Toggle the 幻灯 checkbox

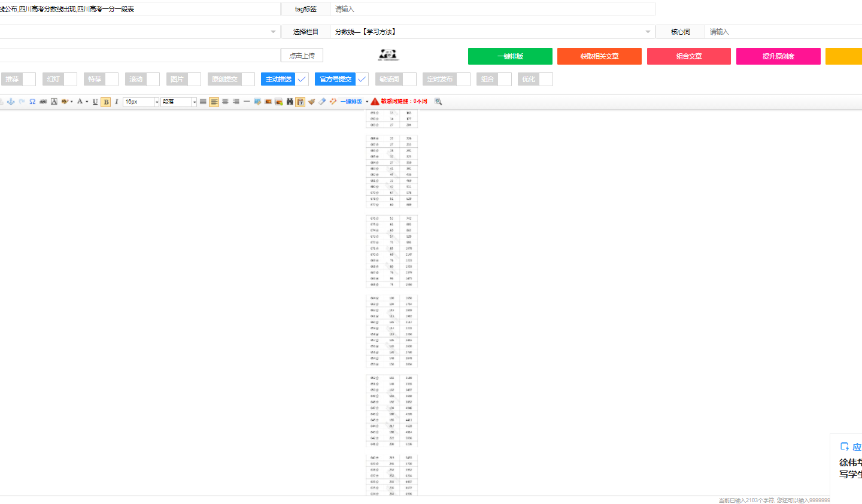point(70,79)
